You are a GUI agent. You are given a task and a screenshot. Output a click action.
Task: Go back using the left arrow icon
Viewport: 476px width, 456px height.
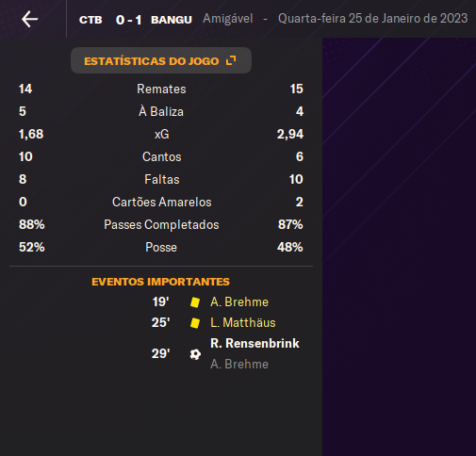(30, 19)
